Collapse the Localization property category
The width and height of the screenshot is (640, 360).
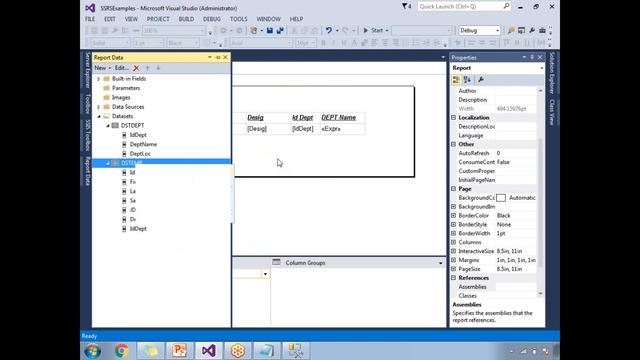453,118
